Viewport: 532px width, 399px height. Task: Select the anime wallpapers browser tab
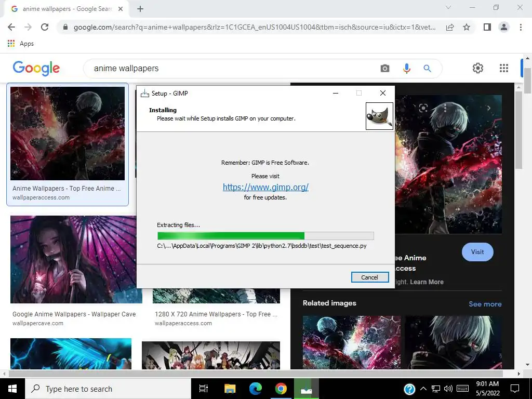(x=66, y=9)
